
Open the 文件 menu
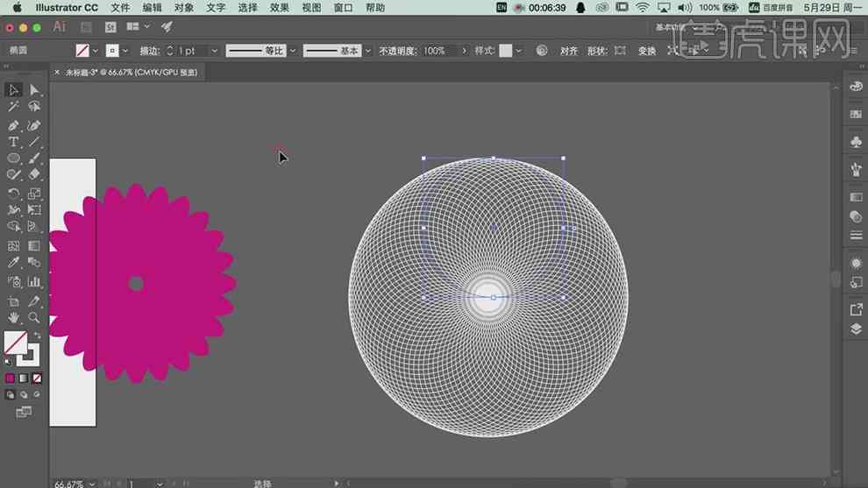click(120, 8)
